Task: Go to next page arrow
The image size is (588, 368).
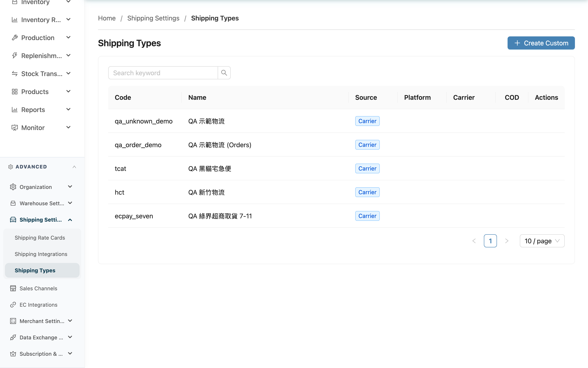Action: (507, 241)
